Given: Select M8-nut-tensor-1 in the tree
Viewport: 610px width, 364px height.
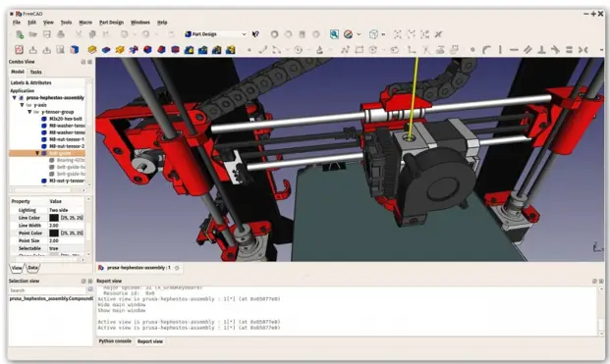Looking at the screenshot, I should (x=67, y=139).
